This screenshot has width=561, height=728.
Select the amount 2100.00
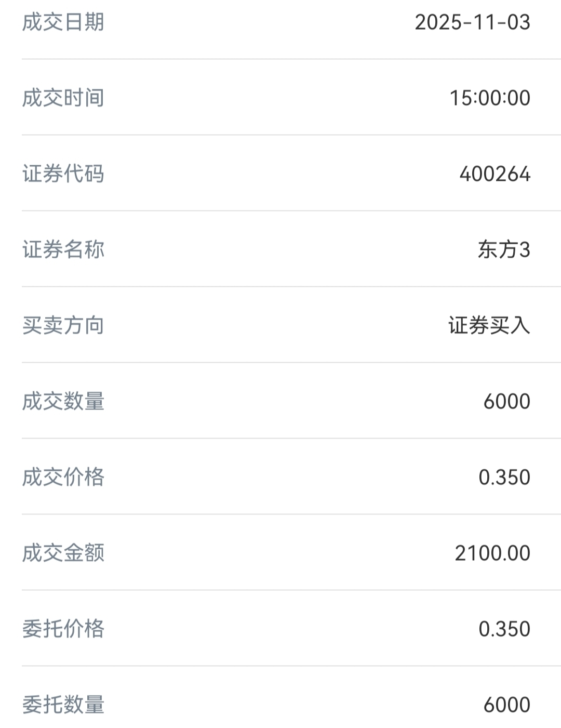[492, 553]
